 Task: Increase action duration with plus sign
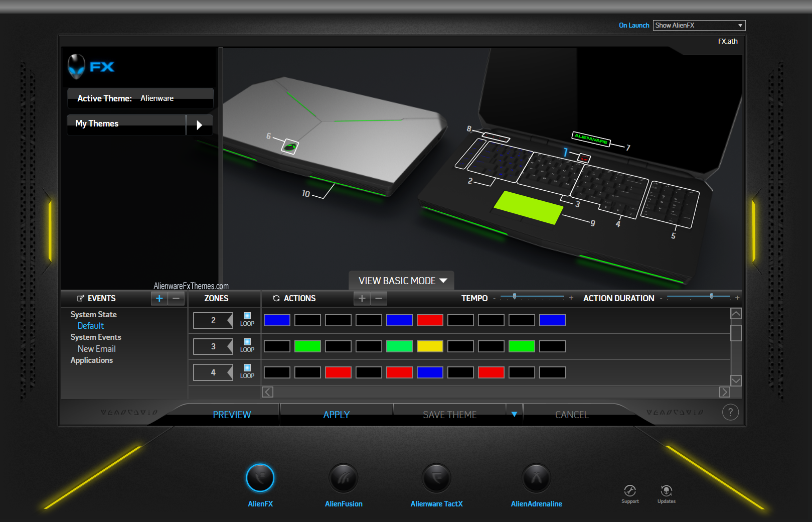coord(737,298)
